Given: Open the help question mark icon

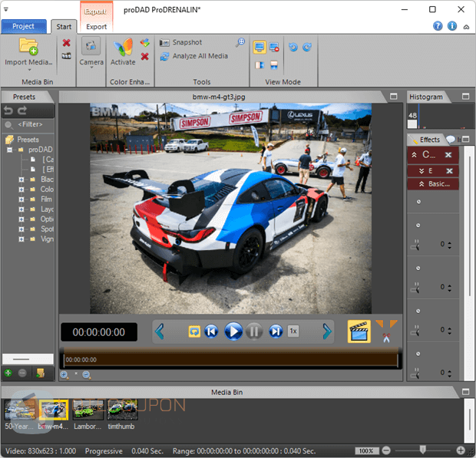Looking at the screenshot, I should click(438, 26).
